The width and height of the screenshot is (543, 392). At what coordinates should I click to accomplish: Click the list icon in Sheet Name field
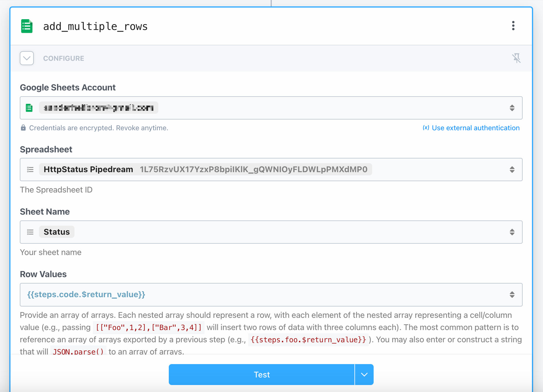click(x=30, y=232)
